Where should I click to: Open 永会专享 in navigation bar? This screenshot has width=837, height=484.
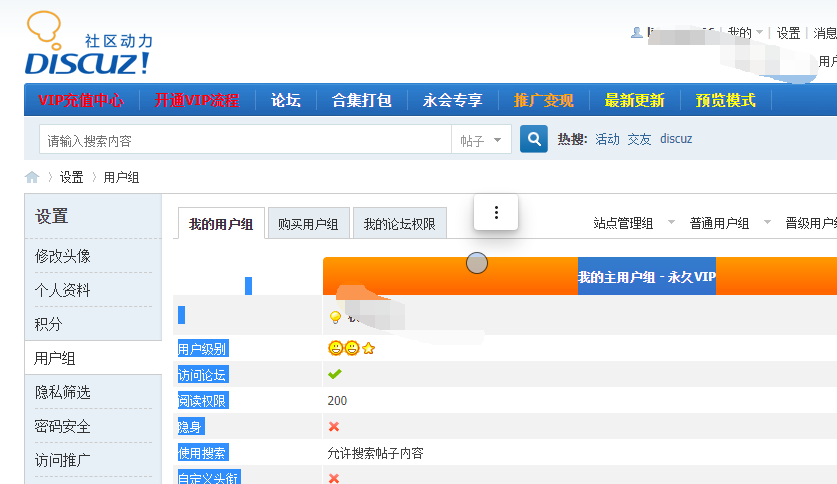pyautogui.click(x=453, y=100)
